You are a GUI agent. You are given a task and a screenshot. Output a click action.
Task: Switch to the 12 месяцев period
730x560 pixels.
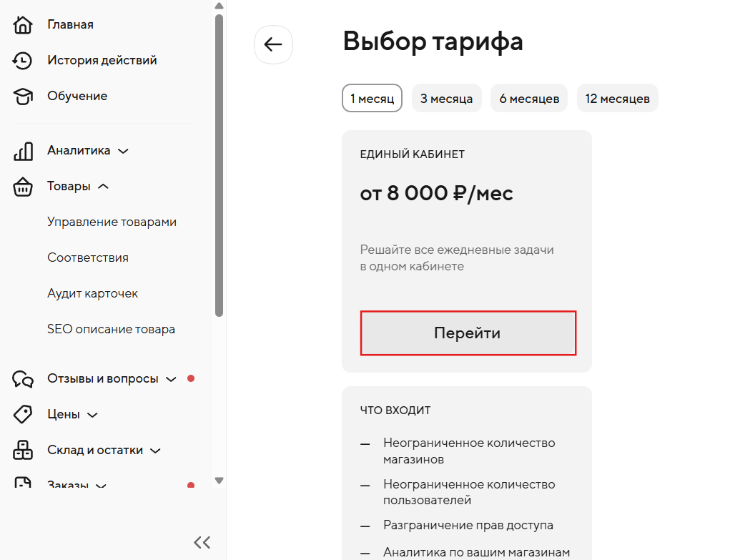[617, 98]
